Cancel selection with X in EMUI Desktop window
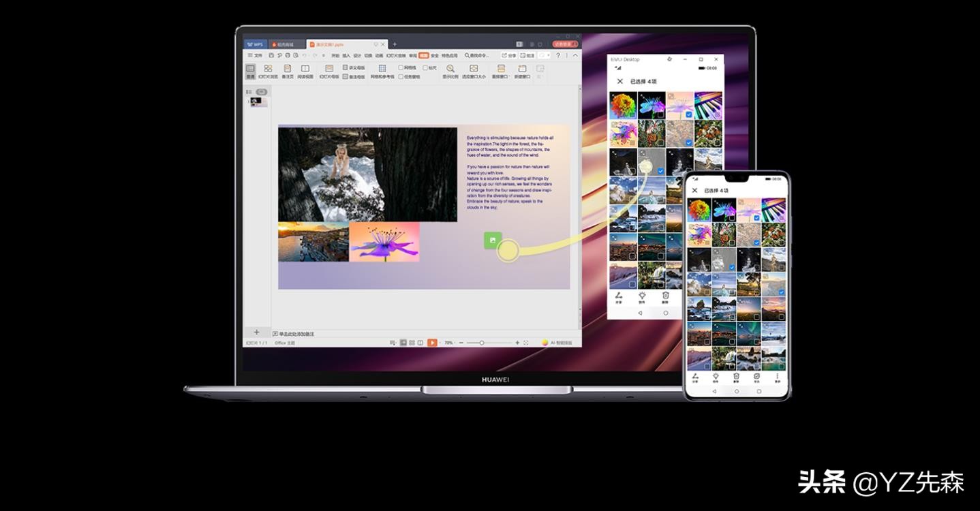Image resolution: width=980 pixels, height=511 pixels. coord(619,81)
